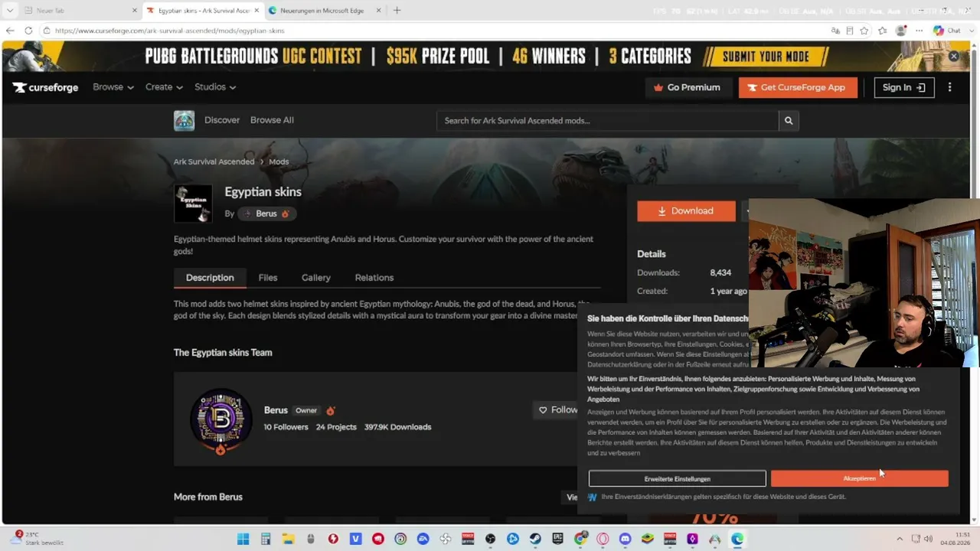Click Microsoft Edge taskbar icon
Viewport: 980px width, 551px height.
click(x=737, y=539)
